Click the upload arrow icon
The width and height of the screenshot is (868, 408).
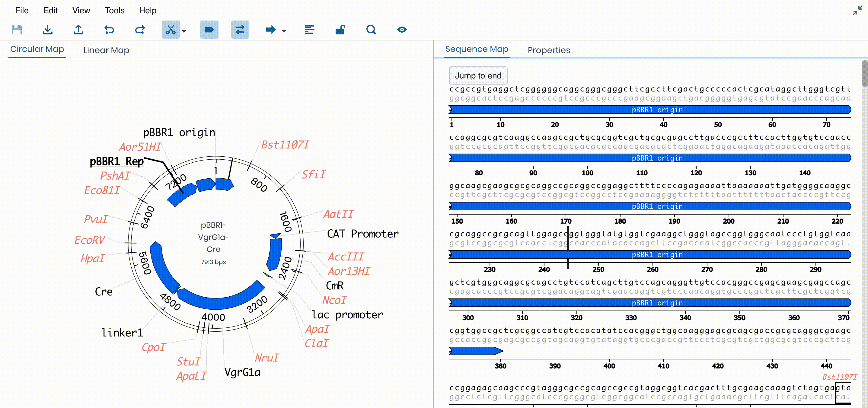78,30
